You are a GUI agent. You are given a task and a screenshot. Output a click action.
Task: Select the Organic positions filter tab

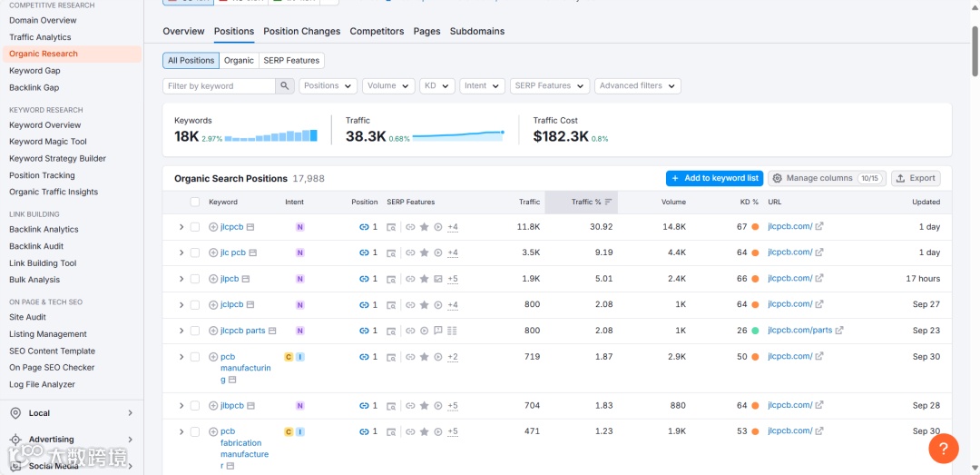click(239, 61)
